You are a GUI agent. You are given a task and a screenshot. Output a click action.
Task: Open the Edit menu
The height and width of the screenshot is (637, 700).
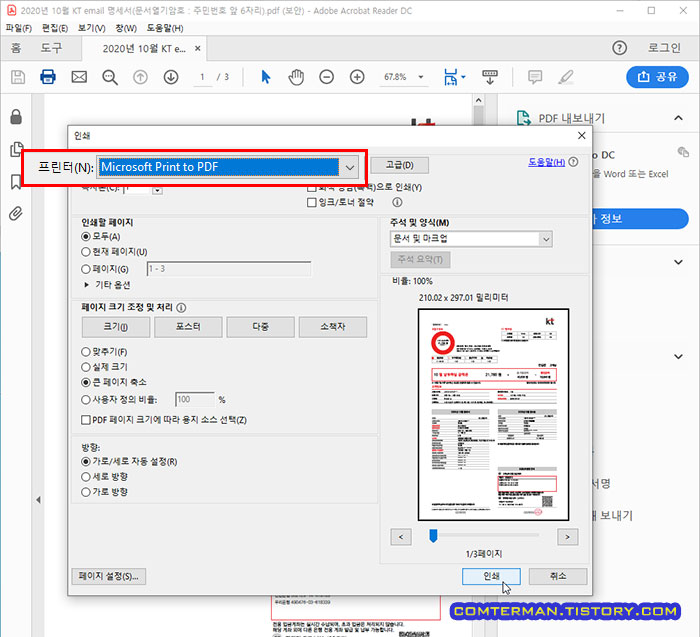point(55,28)
